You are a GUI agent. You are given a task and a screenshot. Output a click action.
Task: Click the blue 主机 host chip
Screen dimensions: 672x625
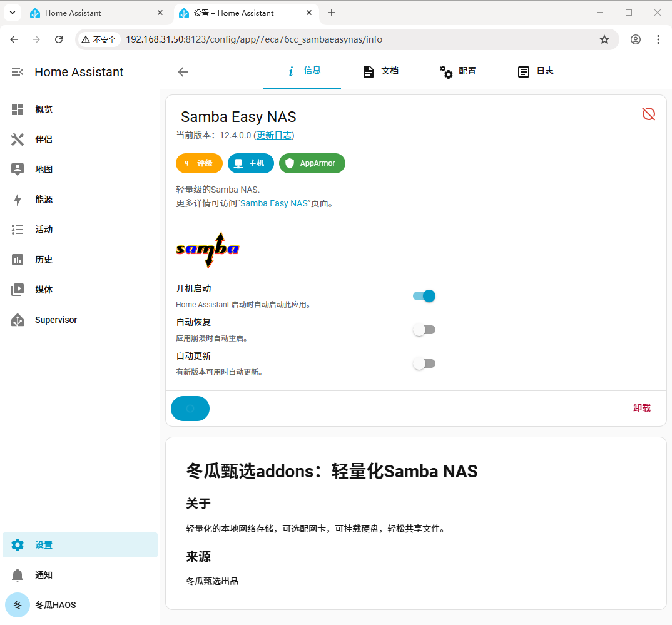(251, 163)
